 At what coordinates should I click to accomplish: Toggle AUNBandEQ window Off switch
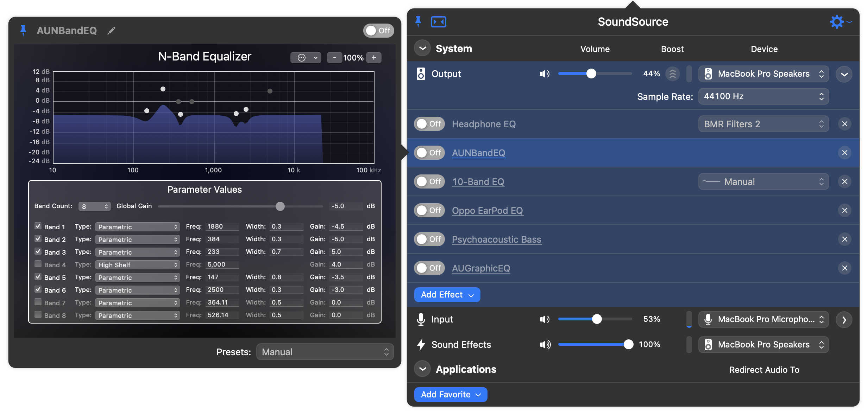point(378,31)
